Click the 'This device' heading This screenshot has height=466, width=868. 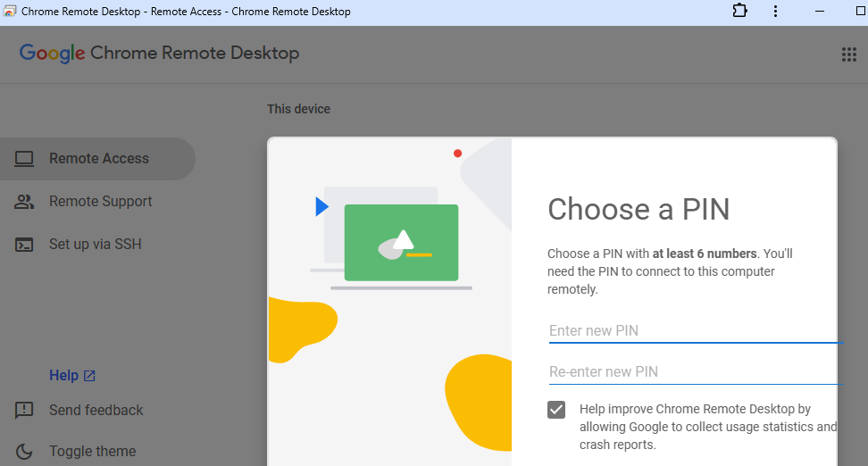click(x=298, y=109)
